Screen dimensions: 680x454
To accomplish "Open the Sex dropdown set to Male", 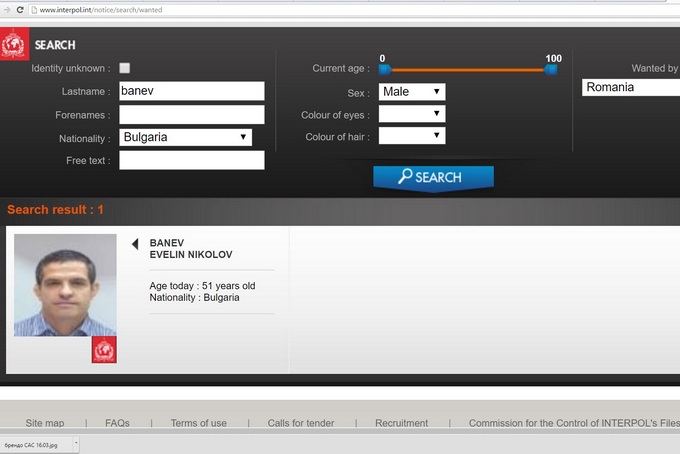I will (411, 92).
